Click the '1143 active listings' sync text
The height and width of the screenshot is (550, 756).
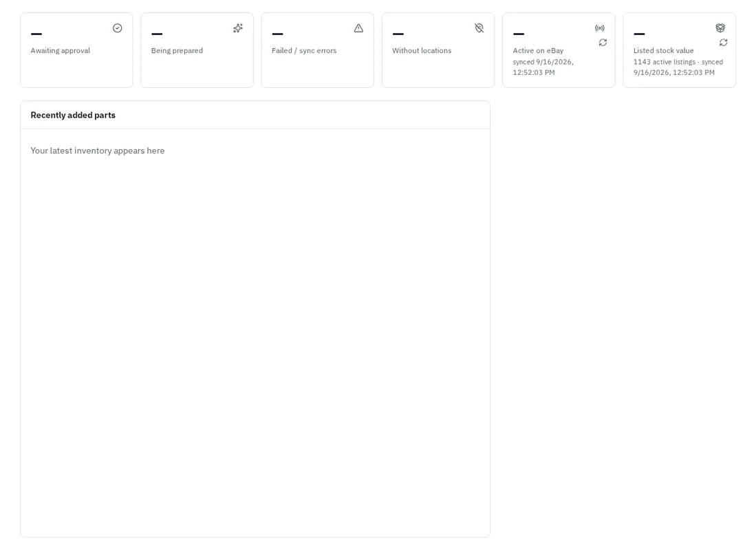pos(678,67)
